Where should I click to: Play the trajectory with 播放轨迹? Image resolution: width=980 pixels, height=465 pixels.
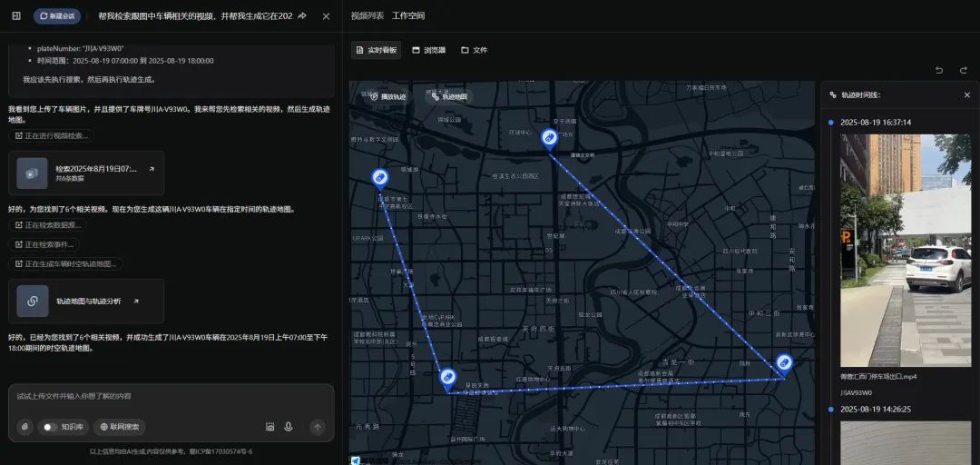coord(388,97)
